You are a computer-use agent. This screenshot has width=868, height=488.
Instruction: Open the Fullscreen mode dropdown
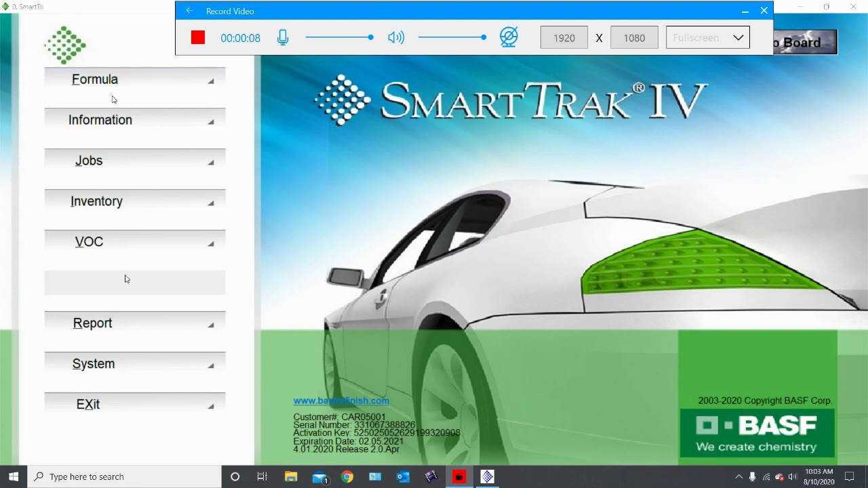708,38
